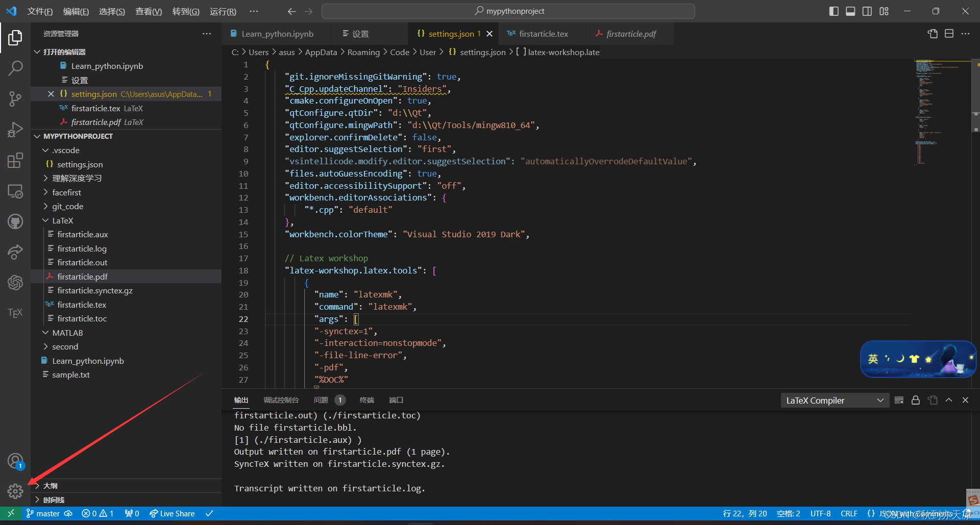Open the Search view icon

coord(15,68)
